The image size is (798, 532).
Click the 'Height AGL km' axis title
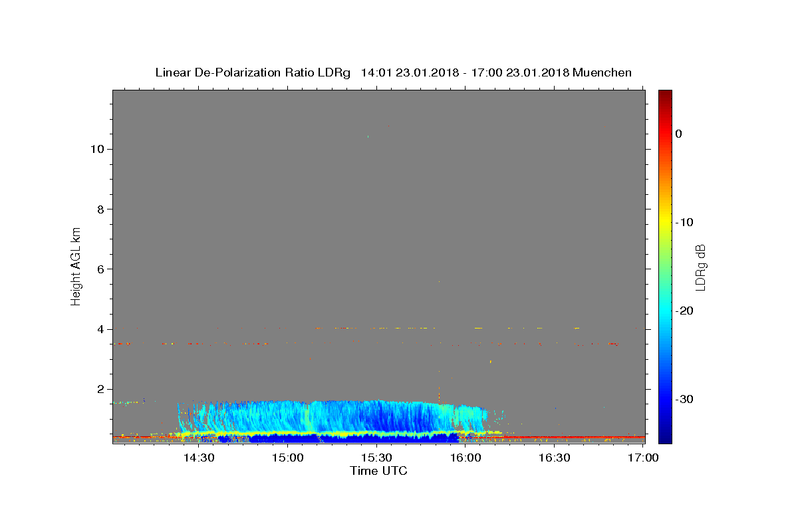pyautogui.click(x=76, y=265)
